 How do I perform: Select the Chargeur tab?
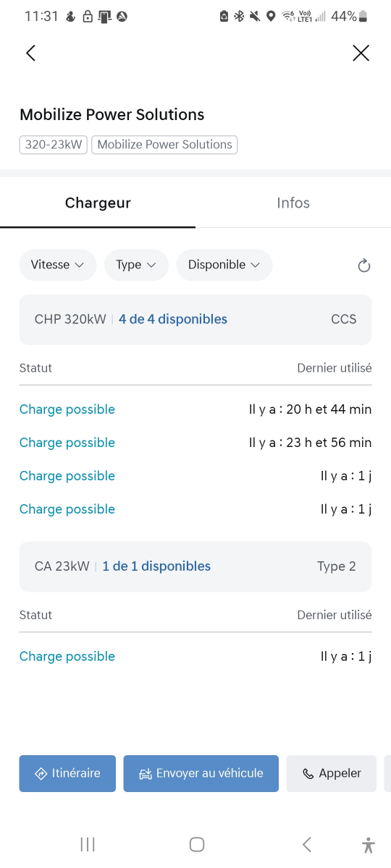tap(98, 203)
